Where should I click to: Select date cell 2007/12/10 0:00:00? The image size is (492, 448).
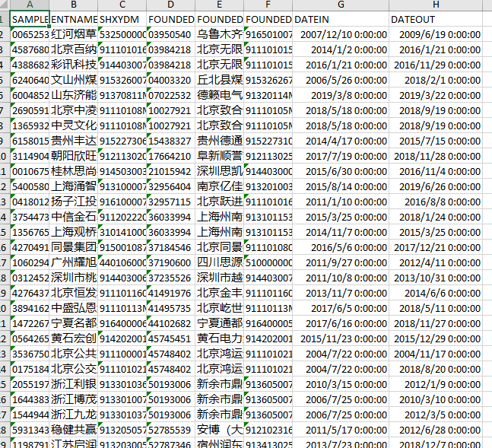(x=341, y=34)
